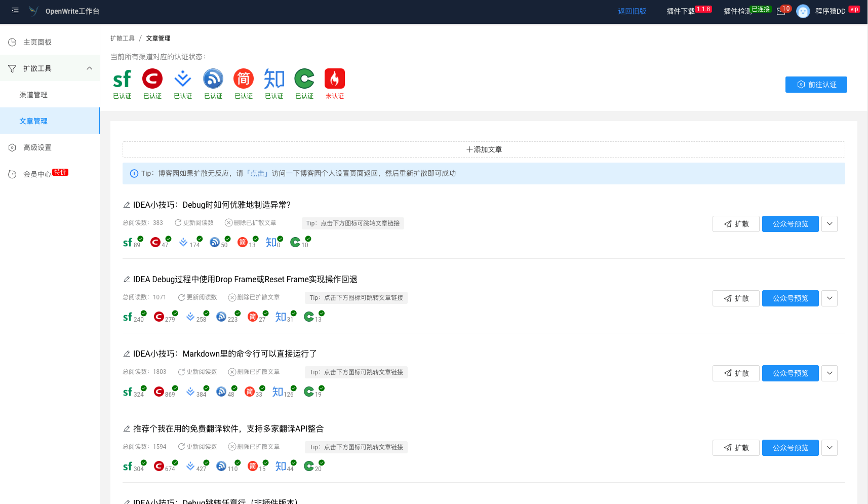Screen dimensions: 868x504
Task: Open Juejin link with 174 reads
Action: pos(183,242)
